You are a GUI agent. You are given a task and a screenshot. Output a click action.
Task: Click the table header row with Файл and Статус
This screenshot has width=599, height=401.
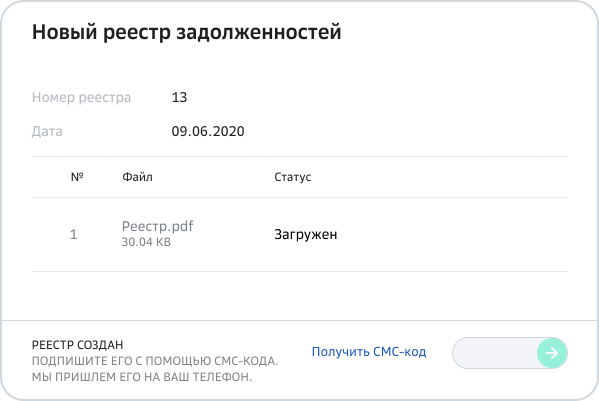tap(300, 177)
